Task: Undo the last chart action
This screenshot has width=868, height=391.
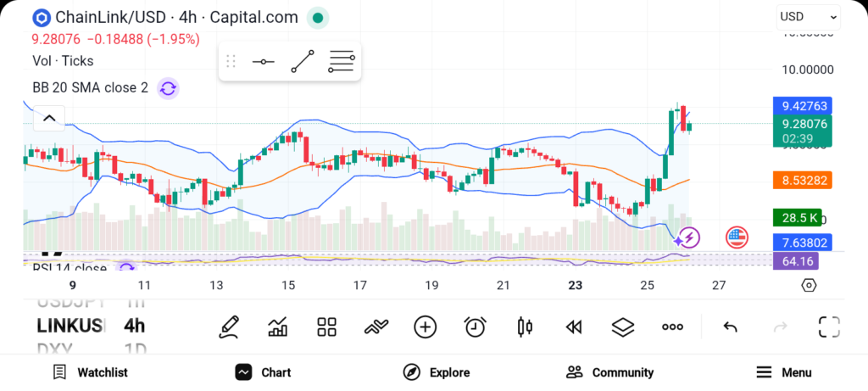Action: click(x=730, y=327)
